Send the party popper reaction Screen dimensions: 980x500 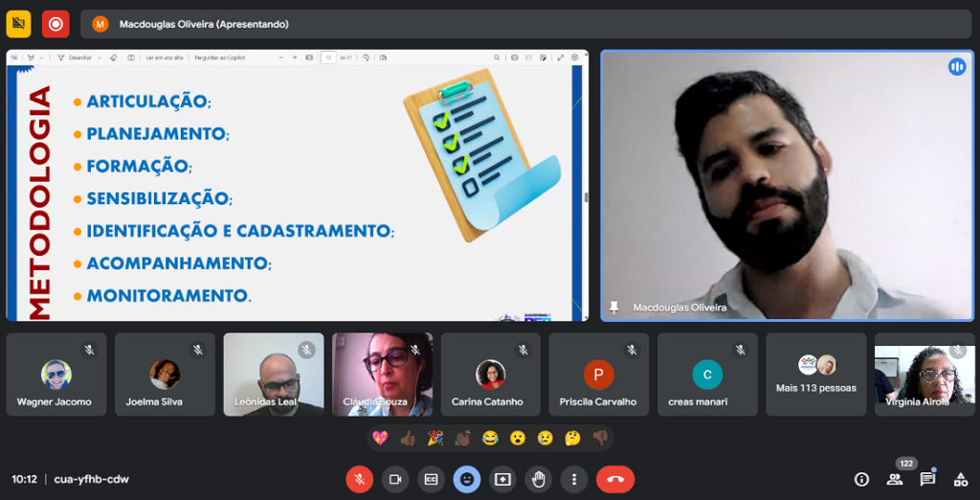[434, 438]
